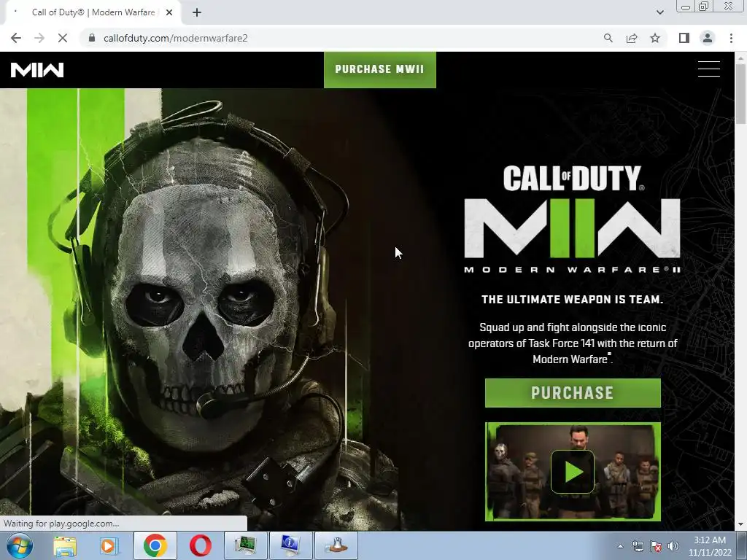Click the volume speaker tray icon
This screenshot has width=747, height=560.
click(x=673, y=546)
